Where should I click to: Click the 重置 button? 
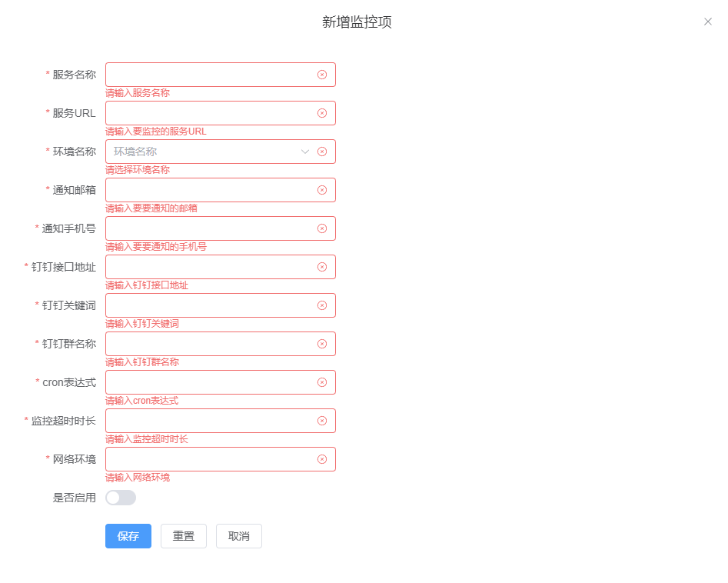[x=184, y=536]
